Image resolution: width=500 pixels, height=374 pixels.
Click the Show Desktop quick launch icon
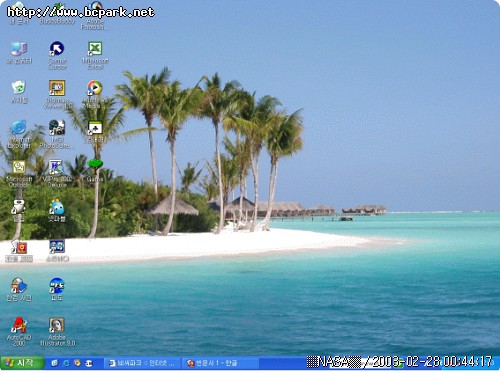(54, 363)
